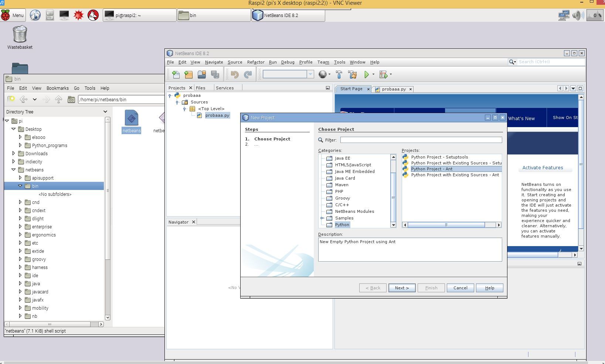Click the Help button in New Project

(489, 288)
